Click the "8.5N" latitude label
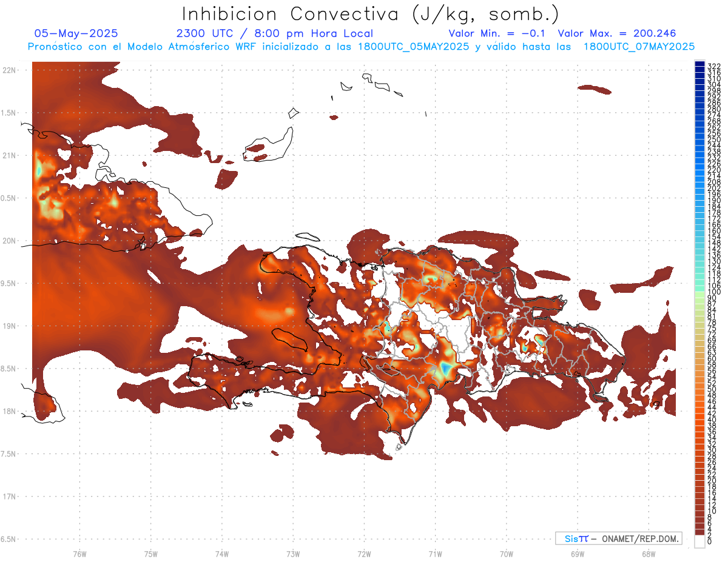The height and width of the screenshot is (562, 728). click(9, 369)
